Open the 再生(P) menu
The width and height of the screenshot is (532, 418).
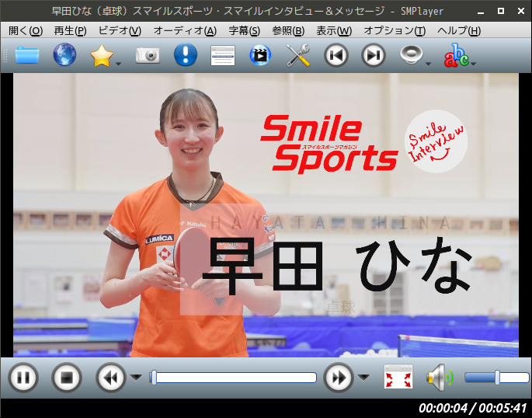coord(70,31)
